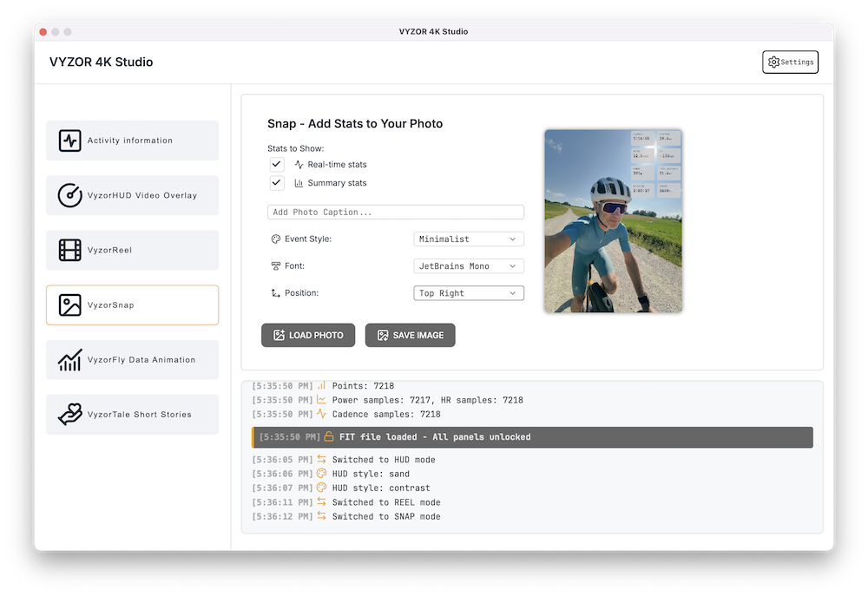Click the VyzorTale heart-hand icon

pyautogui.click(x=69, y=415)
